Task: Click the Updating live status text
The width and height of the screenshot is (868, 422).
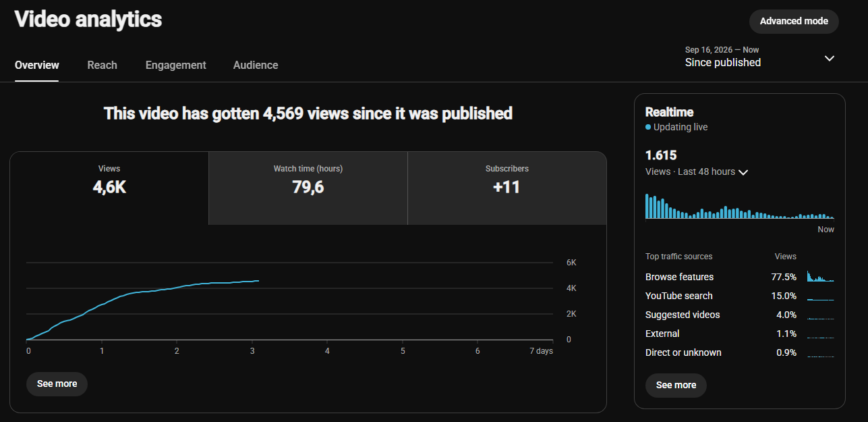Action: (681, 127)
